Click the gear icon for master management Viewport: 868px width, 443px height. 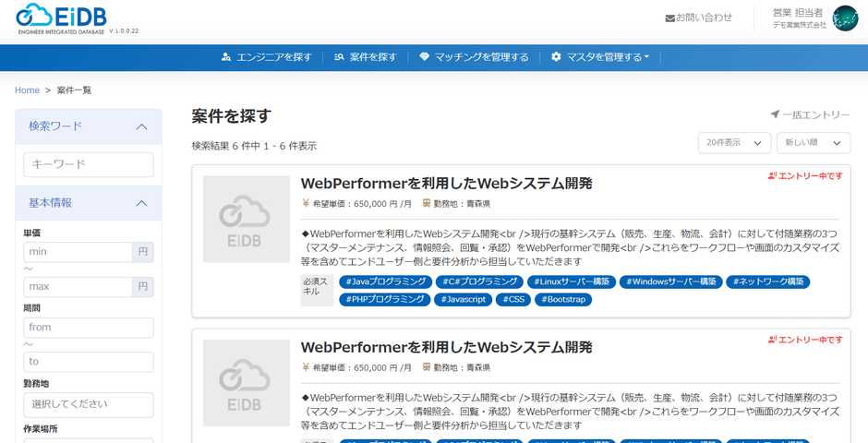click(556, 57)
